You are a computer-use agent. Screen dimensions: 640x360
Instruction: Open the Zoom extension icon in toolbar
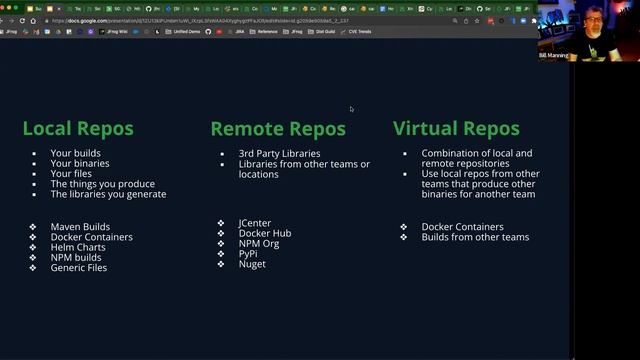(x=523, y=21)
